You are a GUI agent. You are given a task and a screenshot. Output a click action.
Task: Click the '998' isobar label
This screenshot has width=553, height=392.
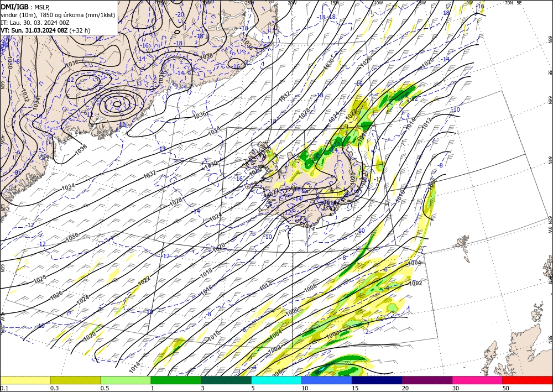click(278, 372)
